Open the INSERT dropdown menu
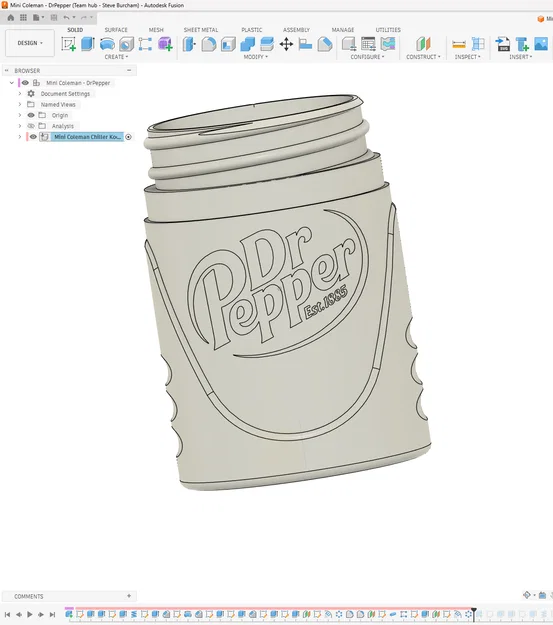 click(521, 57)
